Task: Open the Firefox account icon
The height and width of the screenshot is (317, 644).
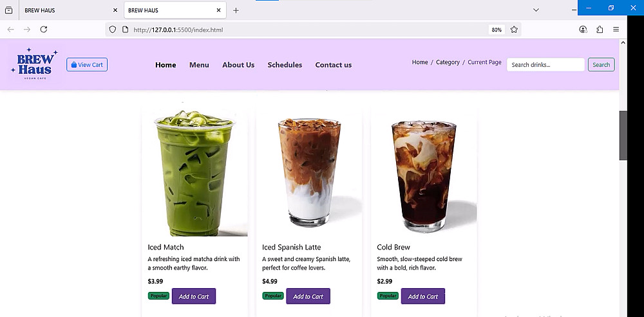Action: pyautogui.click(x=583, y=30)
